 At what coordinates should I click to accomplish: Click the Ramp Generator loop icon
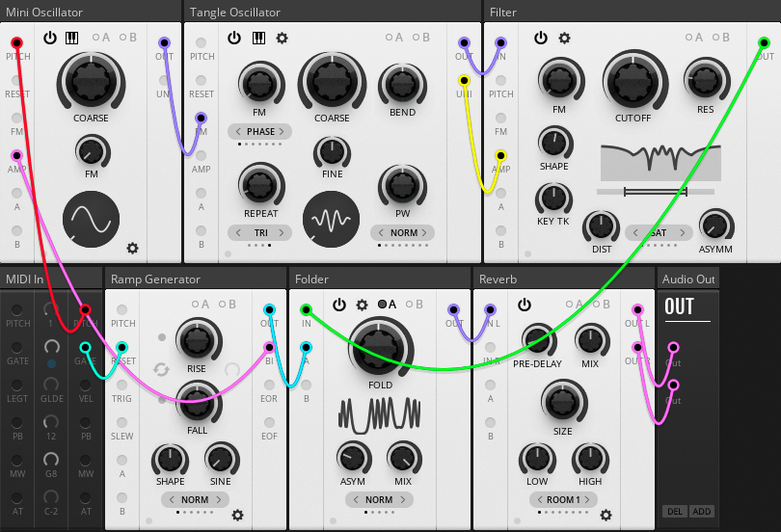click(162, 369)
